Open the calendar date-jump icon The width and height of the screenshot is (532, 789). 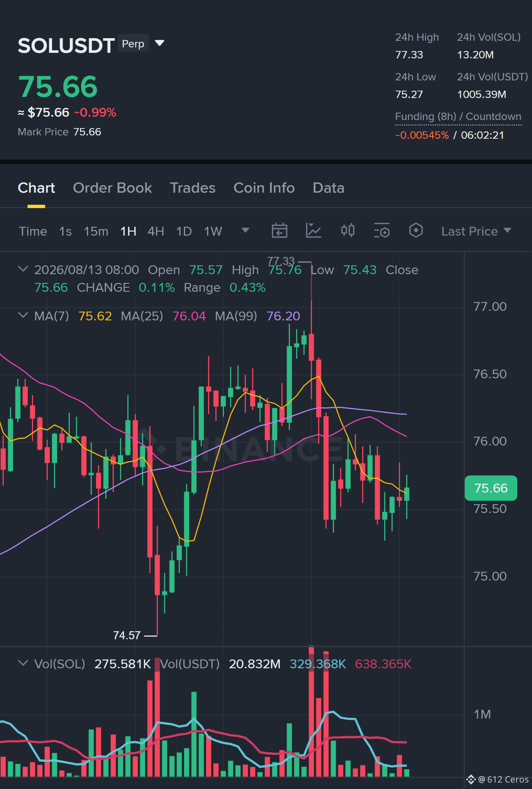(279, 231)
